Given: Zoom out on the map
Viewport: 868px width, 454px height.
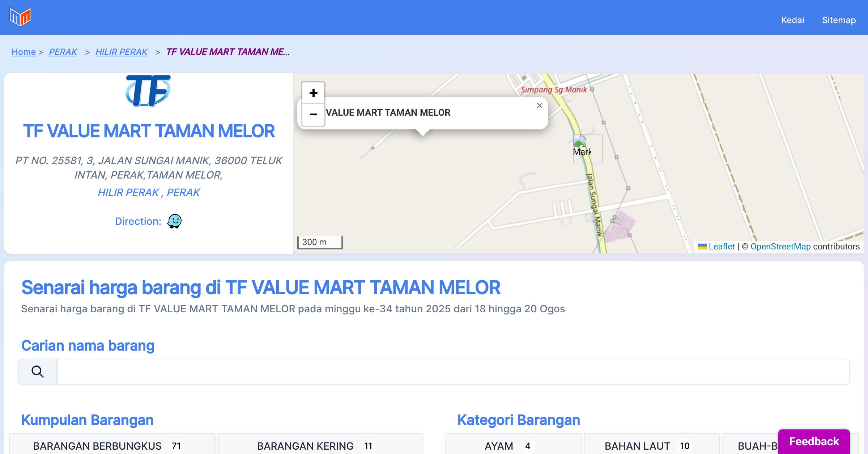Looking at the screenshot, I should click(x=313, y=115).
